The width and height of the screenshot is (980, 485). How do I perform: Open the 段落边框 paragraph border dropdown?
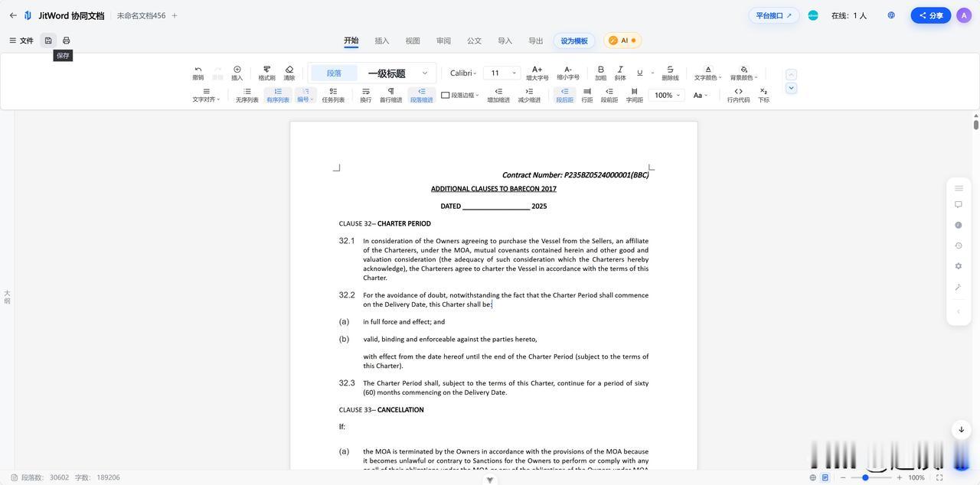[460, 96]
